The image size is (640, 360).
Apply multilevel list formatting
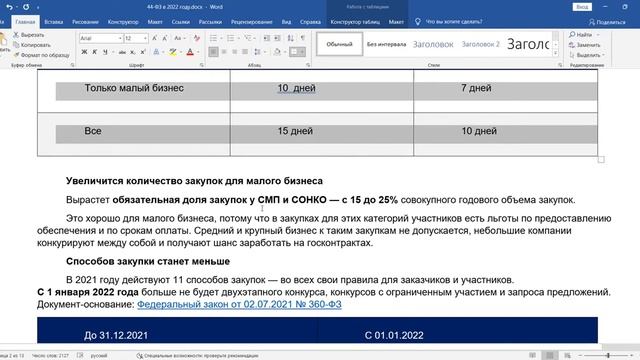(247, 38)
